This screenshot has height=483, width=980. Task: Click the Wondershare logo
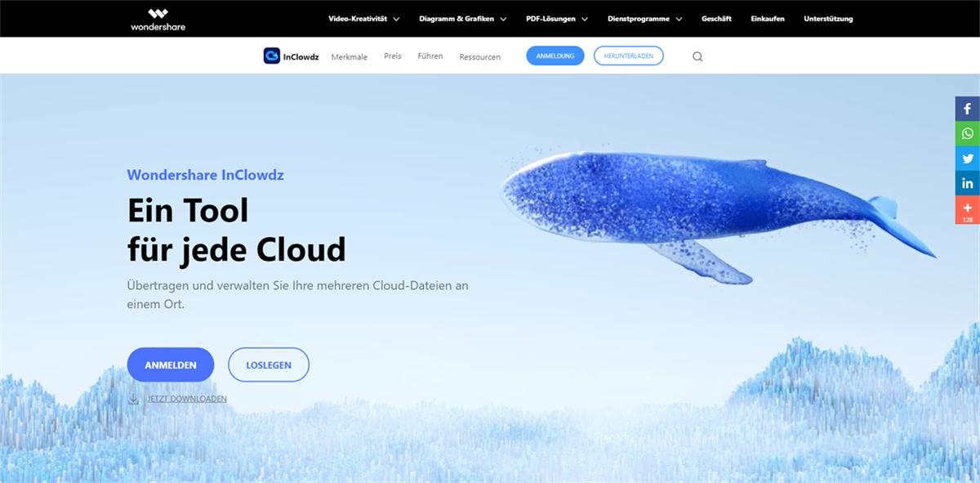[158, 19]
